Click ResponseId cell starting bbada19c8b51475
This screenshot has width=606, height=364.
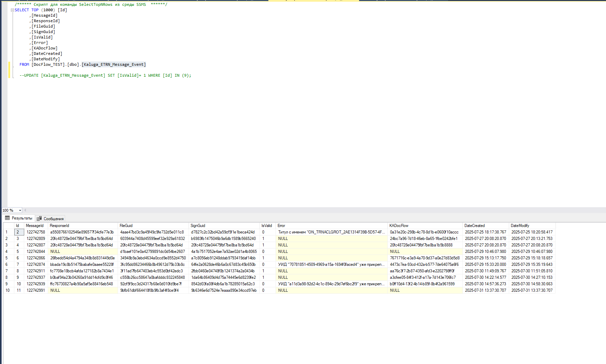point(83,264)
